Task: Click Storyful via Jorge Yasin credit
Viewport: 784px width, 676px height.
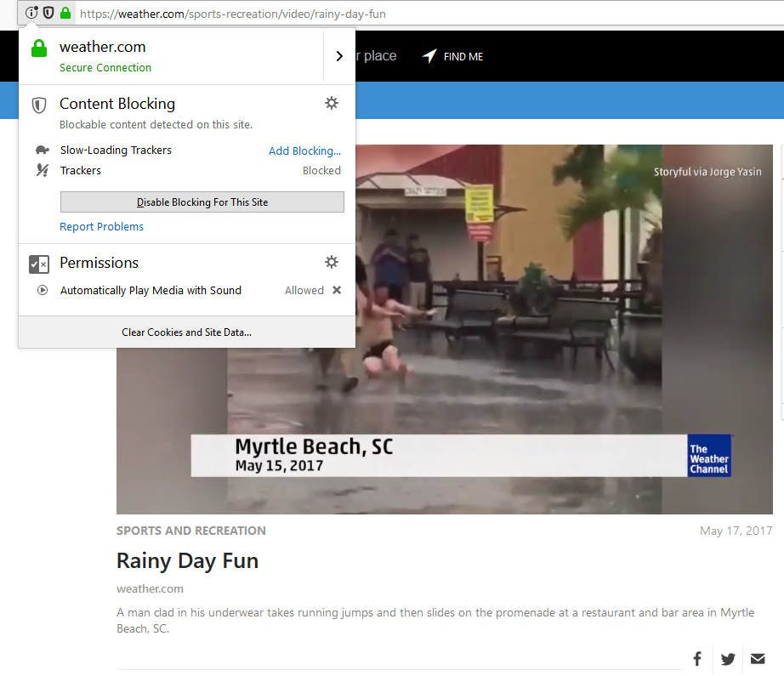Action: coord(707,172)
